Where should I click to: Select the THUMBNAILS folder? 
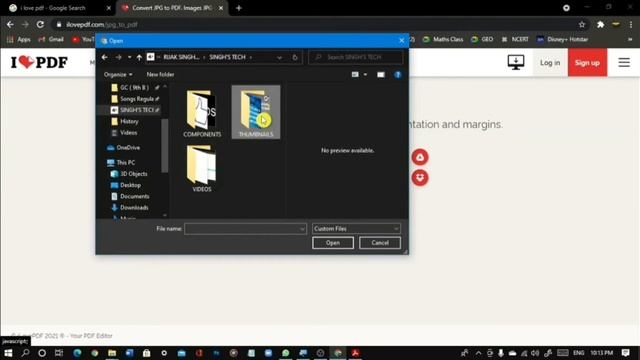click(256, 112)
